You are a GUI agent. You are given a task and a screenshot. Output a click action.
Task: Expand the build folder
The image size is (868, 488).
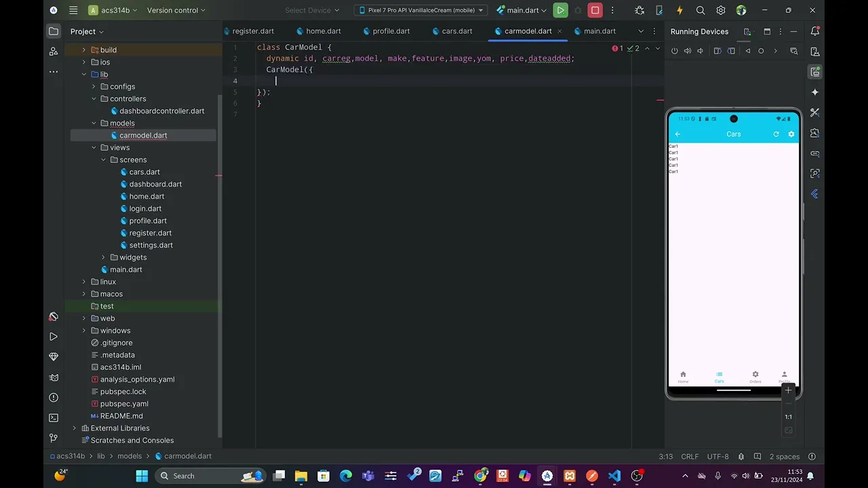(x=84, y=50)
